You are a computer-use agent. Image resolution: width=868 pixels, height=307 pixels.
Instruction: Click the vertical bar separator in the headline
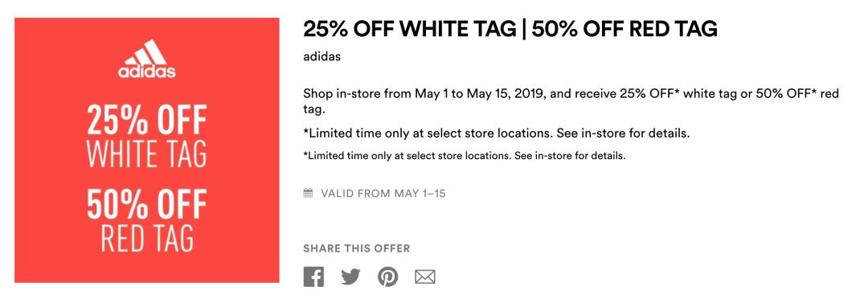tap(524, 29)
